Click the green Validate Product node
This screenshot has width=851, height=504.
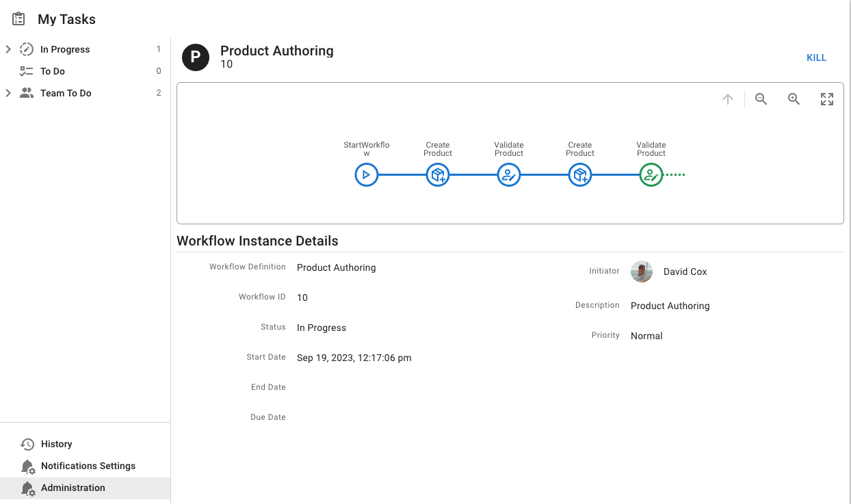click(651, 175)
